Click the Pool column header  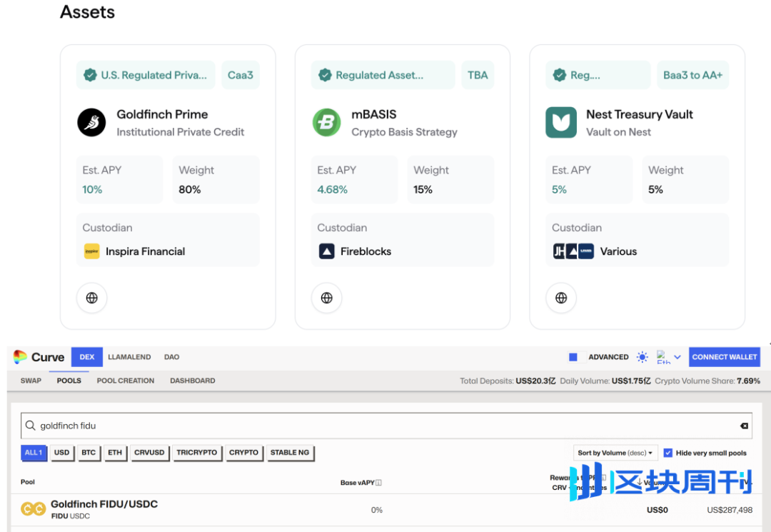coord(28,482)
